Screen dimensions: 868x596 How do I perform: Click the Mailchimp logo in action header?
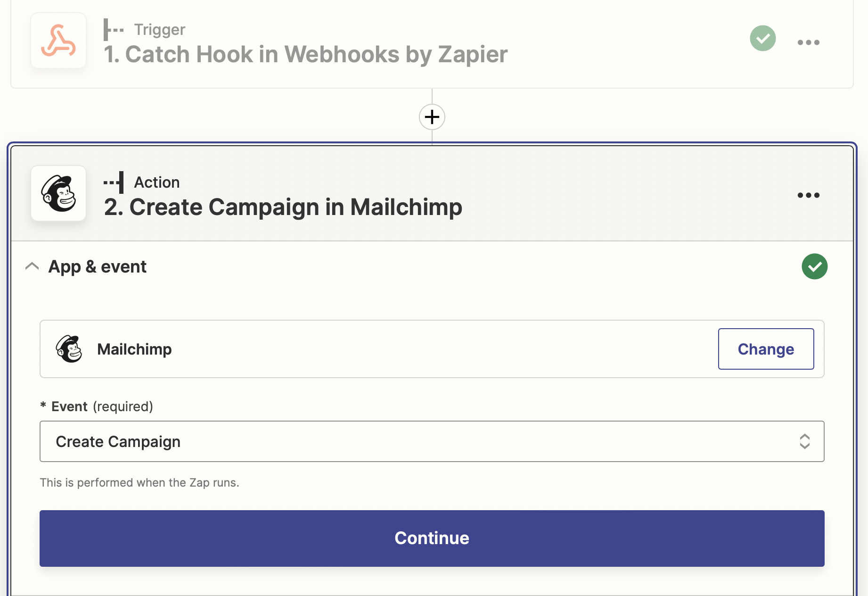(58, 193)
